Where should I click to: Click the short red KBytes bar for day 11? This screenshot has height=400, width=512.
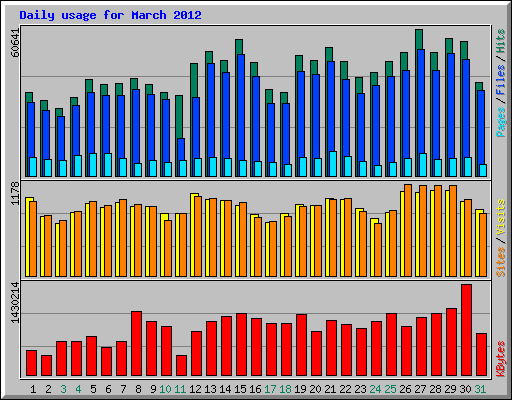[x=181, y=366]
